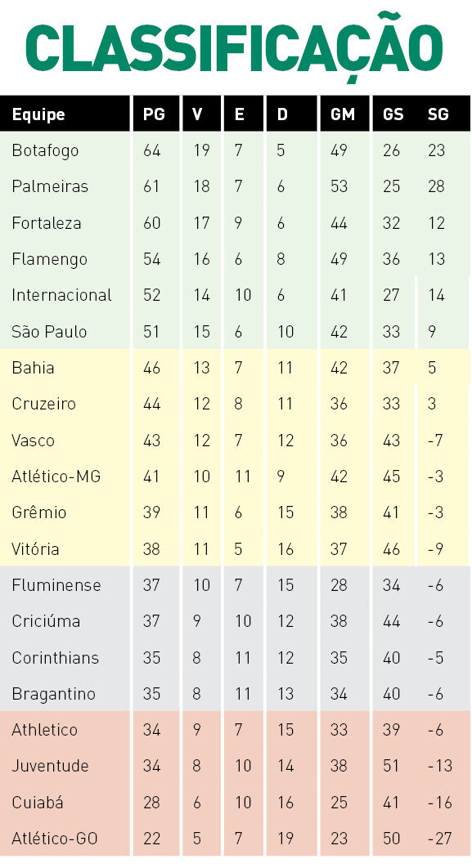Click the Atlético-MG team name
The image size is (472, 868).
point(56,477)
